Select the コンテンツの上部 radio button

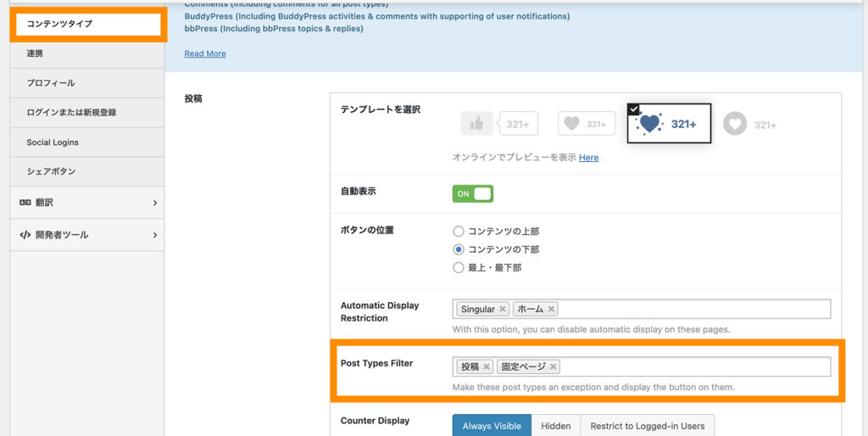pyautogui.click(x=459, y=231)
